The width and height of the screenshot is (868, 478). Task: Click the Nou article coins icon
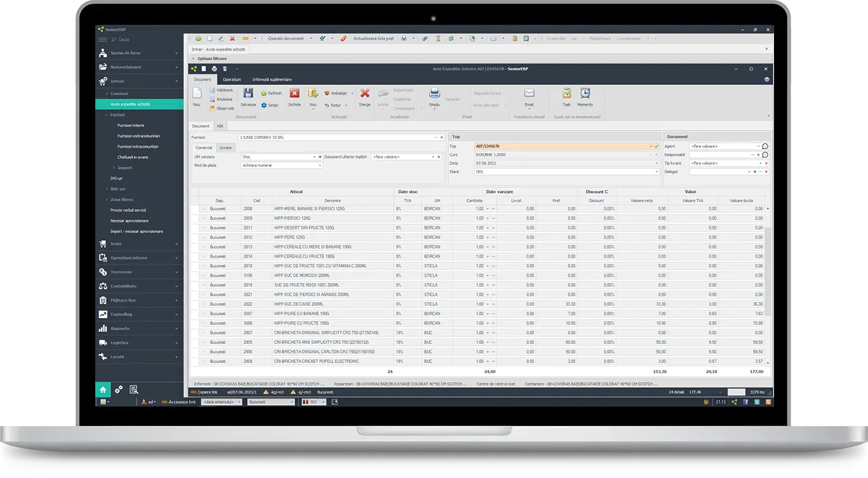pos(313,93)
